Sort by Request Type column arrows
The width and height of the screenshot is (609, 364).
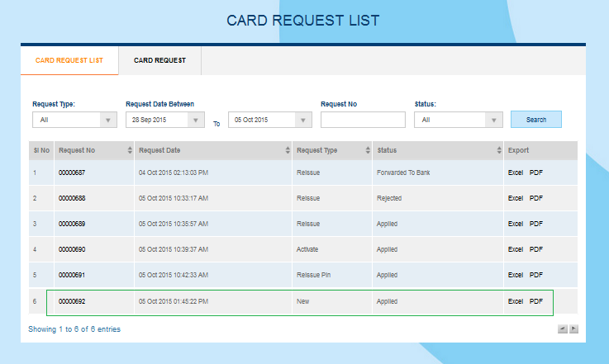pos(366,150)
